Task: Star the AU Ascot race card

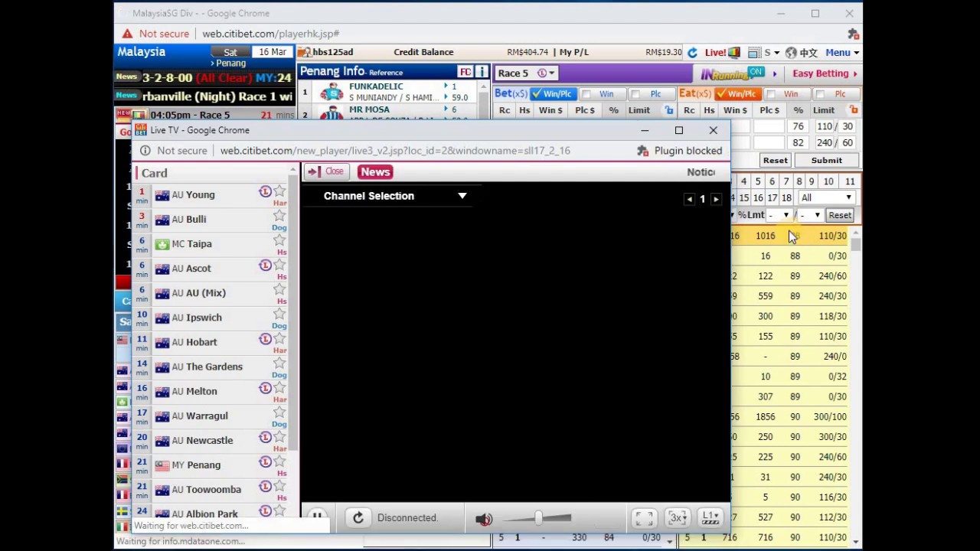Action: pyautogui.click(x=279, y=264)
